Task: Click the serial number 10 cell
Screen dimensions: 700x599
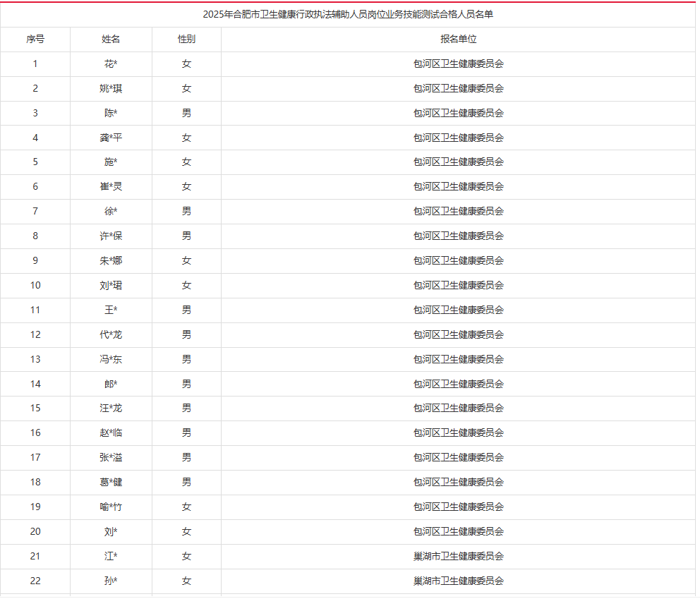Action: click(35, 285)
